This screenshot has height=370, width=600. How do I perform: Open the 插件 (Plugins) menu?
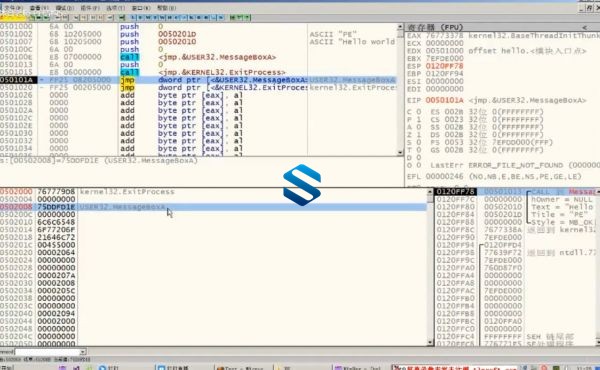pyautogui.click(x=90, y=8)
